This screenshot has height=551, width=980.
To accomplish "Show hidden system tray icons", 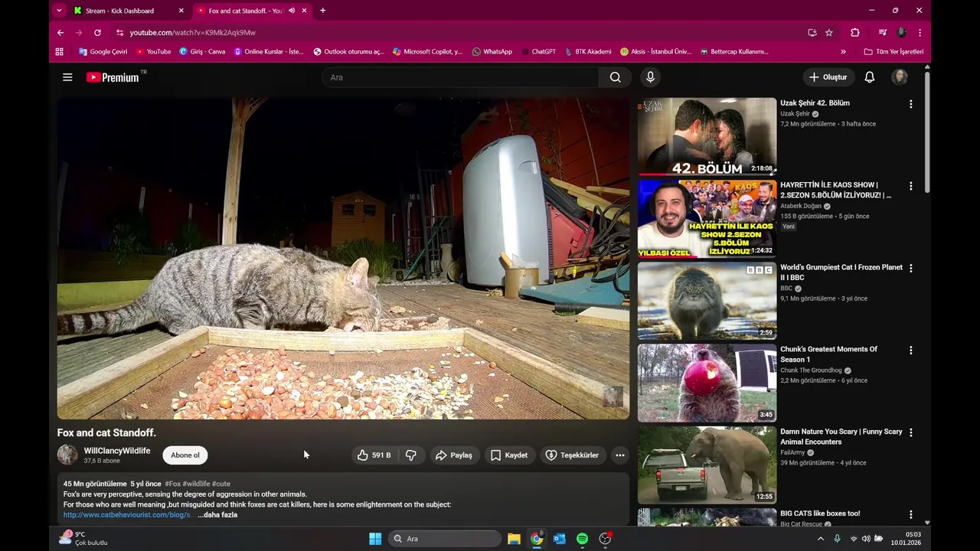I will 821,539.
